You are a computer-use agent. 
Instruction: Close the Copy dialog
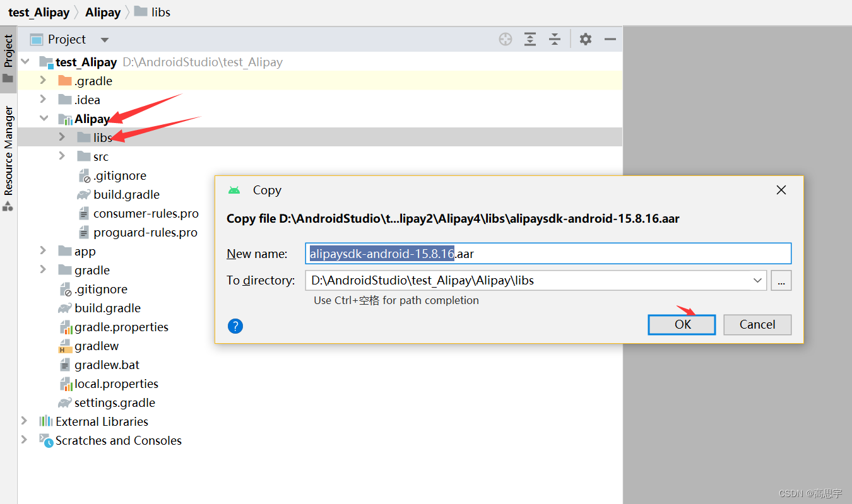click(x=781, y=190)
